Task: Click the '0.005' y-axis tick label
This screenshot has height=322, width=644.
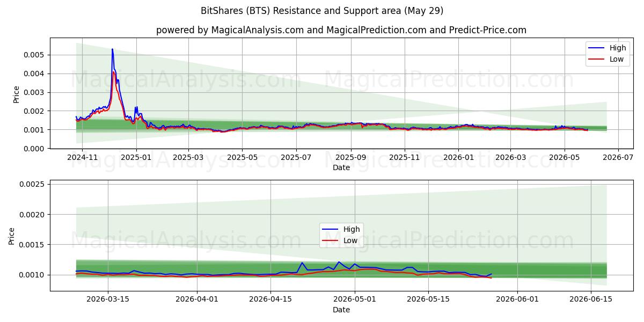Action: (x=35, y=55)
